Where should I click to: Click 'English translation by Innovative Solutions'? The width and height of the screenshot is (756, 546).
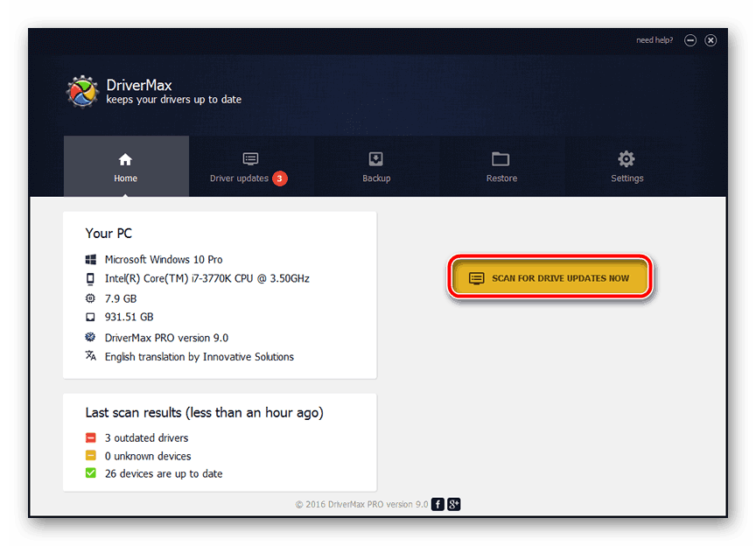click(x=199, y=357)
